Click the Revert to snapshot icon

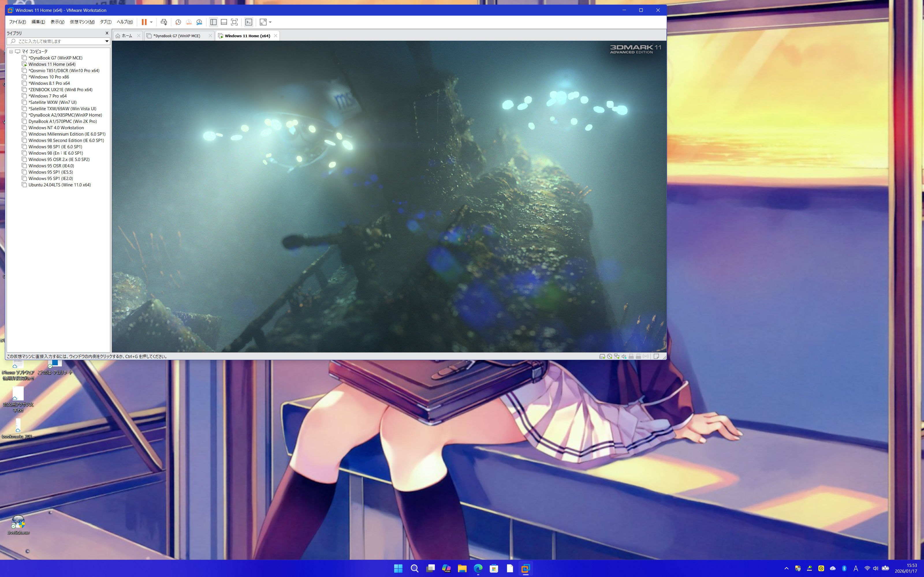[x=189, y=22]
